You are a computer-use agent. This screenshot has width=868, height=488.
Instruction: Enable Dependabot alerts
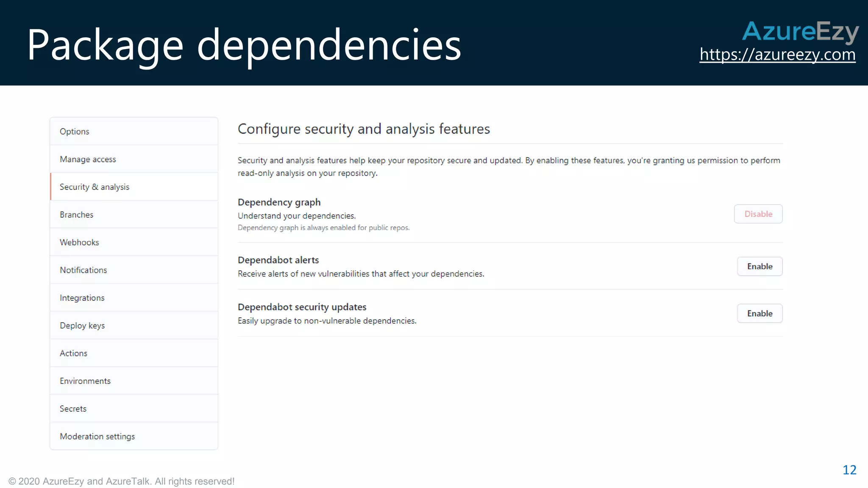(x=759, y=266)
